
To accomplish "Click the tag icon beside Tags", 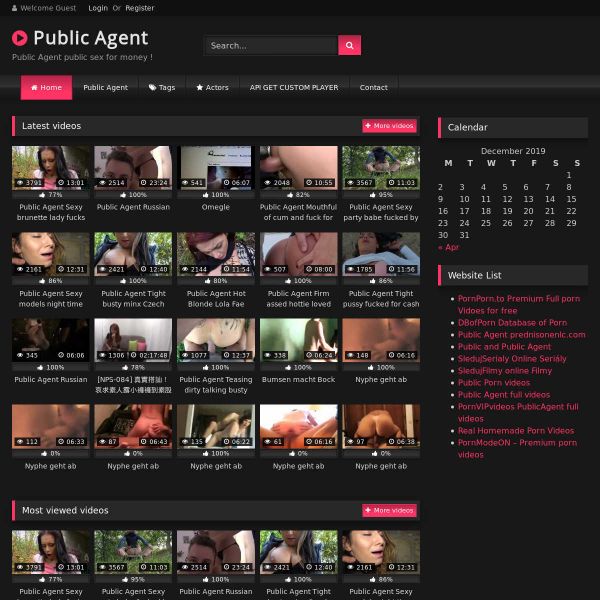I will [151, 88].
